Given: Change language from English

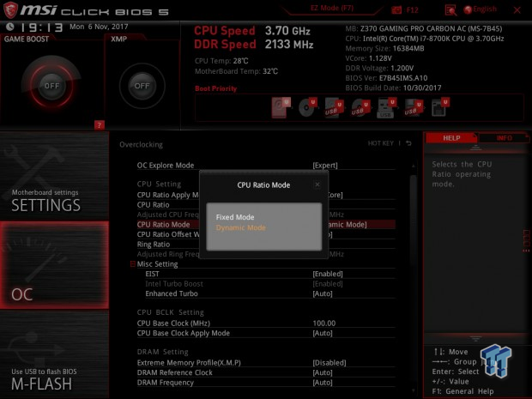Looking at the screenshot, I should 481,9.
